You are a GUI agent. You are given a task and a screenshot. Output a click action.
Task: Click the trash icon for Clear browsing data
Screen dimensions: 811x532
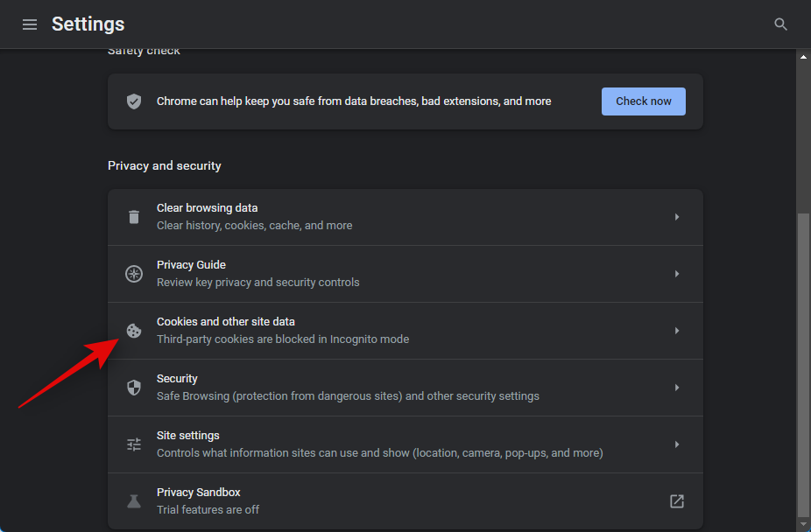click(134, 217)
